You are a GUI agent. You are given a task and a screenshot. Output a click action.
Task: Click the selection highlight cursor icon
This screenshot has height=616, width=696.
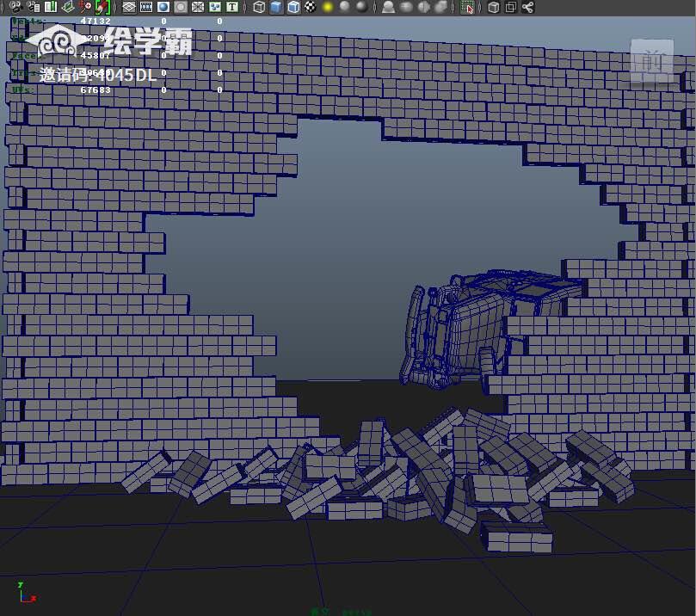click(467, 7)
